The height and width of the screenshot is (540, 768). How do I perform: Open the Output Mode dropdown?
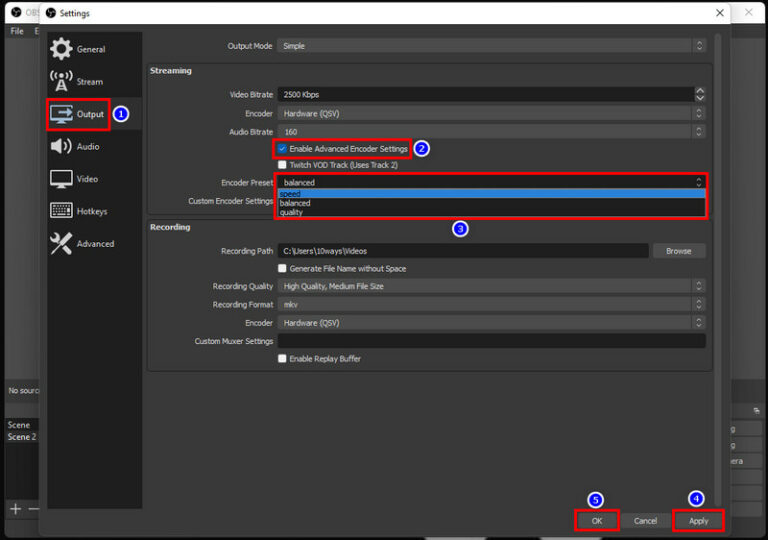pyautogui.click(x=491, y=46)
